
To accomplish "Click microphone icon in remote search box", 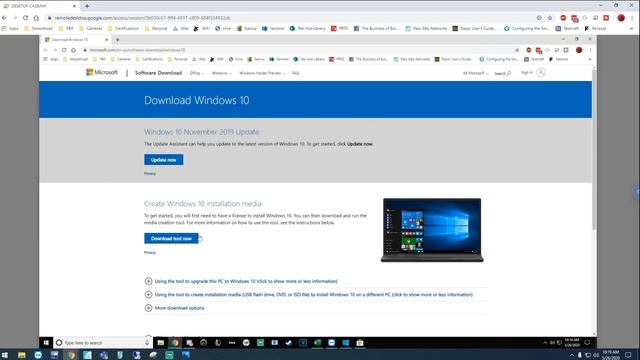I will 147,343.
